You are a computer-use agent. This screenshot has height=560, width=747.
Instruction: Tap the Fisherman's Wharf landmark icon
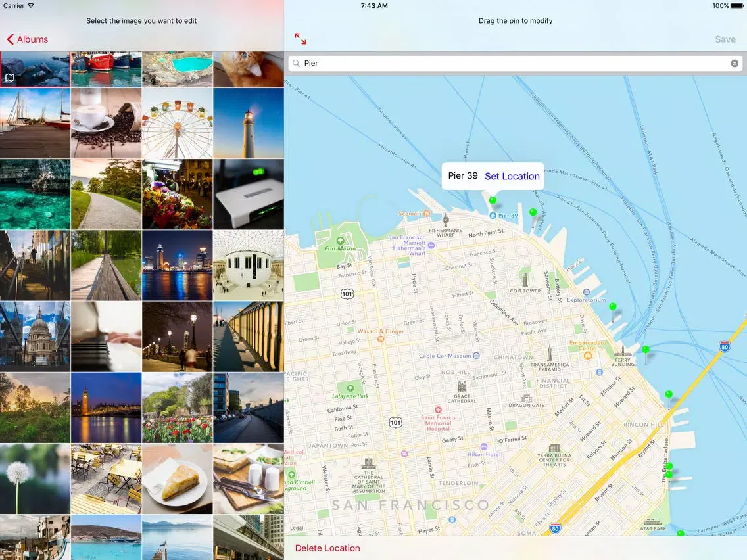pos(445,220)
